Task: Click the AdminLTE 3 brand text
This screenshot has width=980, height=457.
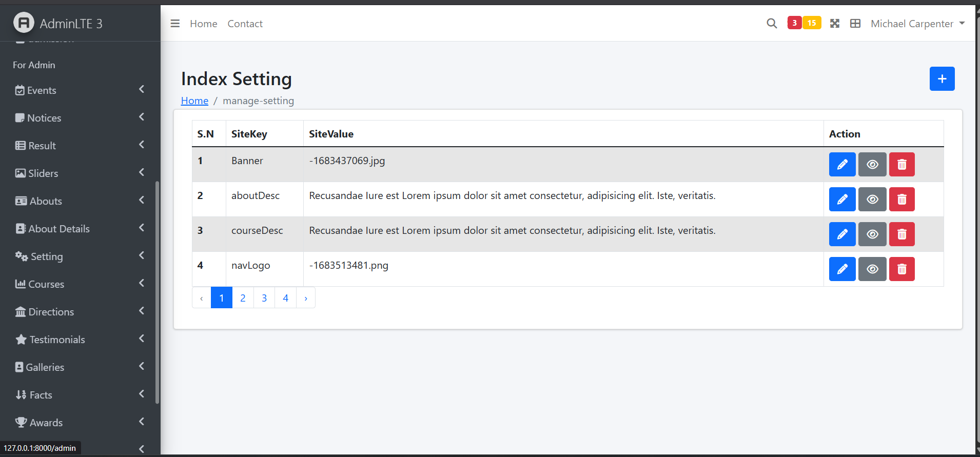Action: [x=71, y=24]
